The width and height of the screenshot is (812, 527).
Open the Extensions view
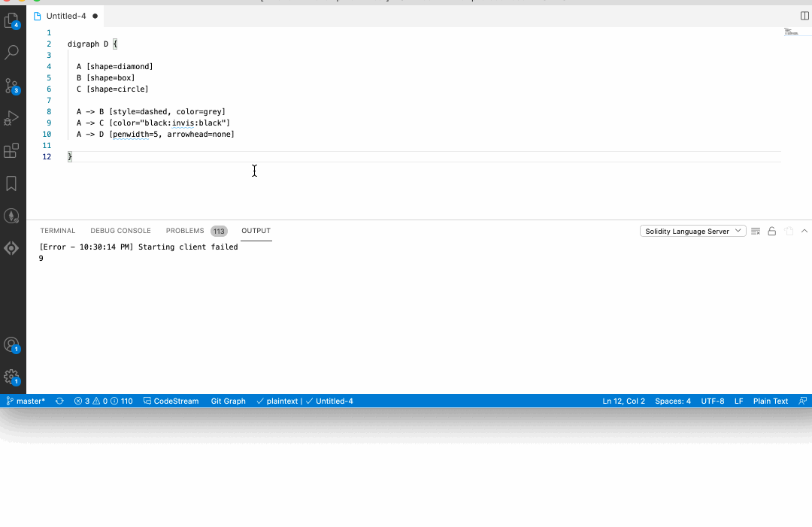13,150
